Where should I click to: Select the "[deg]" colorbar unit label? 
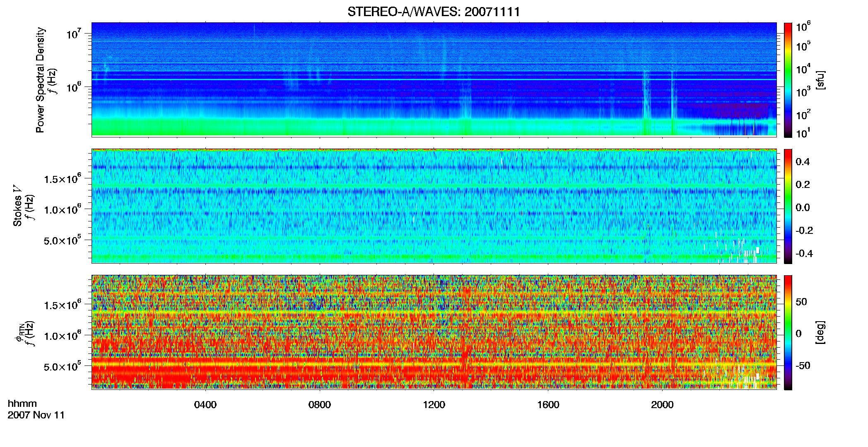pyautogui.click(x=820, y=332)
